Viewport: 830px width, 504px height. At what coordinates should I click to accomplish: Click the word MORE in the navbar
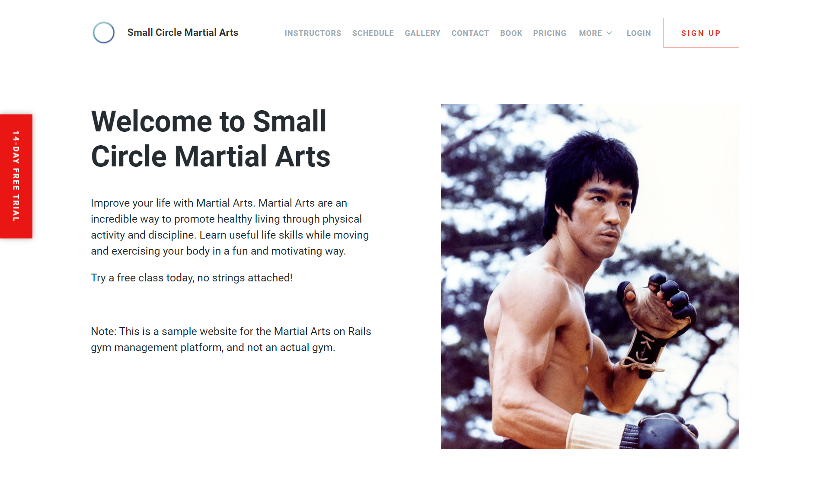click(590, 33)
